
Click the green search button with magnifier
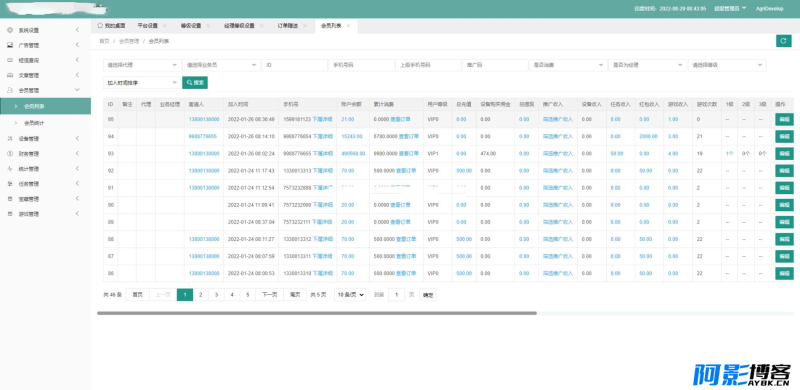[195, 83]
